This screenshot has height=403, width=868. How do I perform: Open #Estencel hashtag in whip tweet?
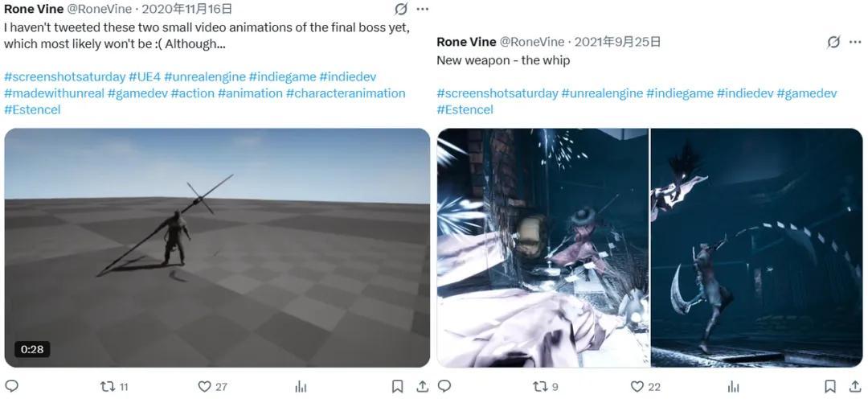click(465, 109)
